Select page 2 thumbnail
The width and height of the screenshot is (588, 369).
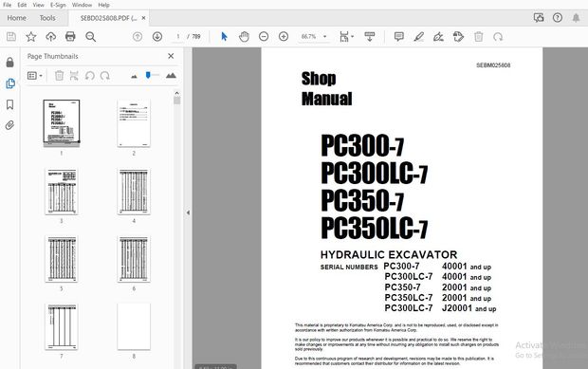[x=134, y=123]
